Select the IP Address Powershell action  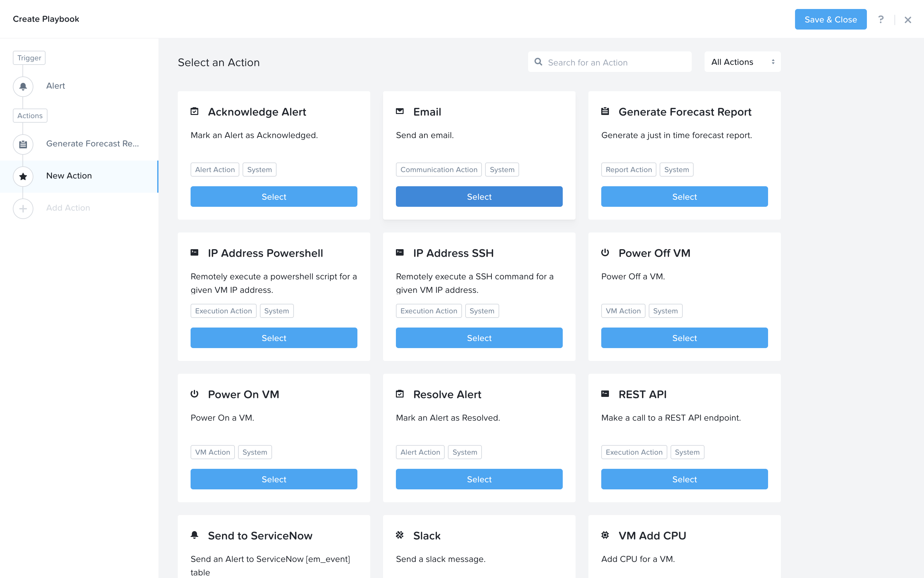point(274,338)
